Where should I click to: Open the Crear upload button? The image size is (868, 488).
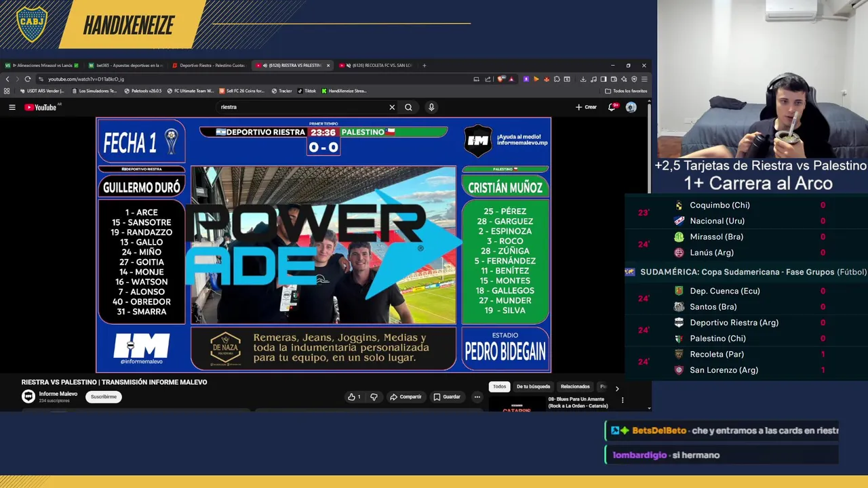tap(587, 107)
